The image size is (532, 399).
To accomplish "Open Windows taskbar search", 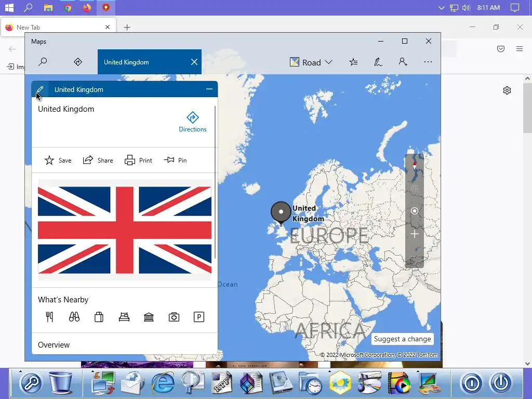I will 28,7.
